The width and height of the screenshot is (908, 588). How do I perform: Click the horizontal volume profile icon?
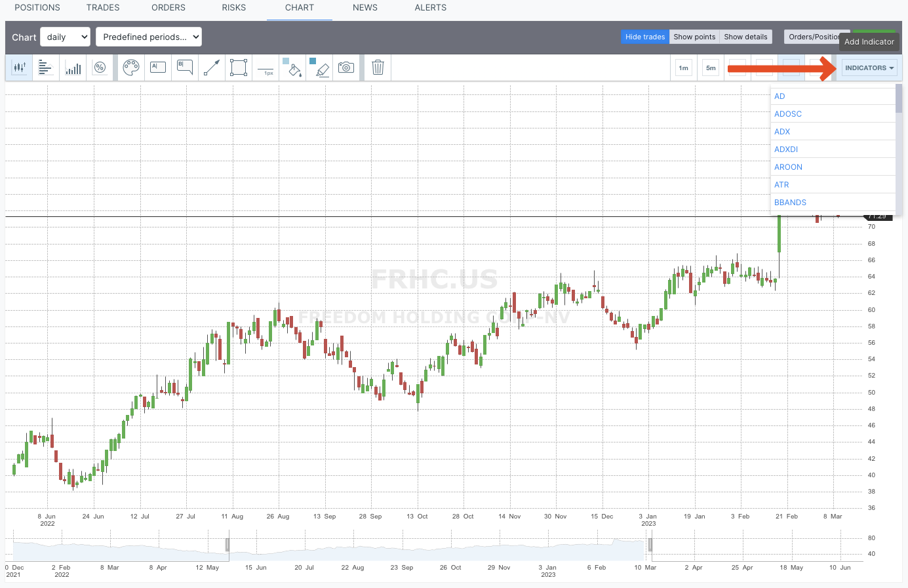click(x=46, y=68)
